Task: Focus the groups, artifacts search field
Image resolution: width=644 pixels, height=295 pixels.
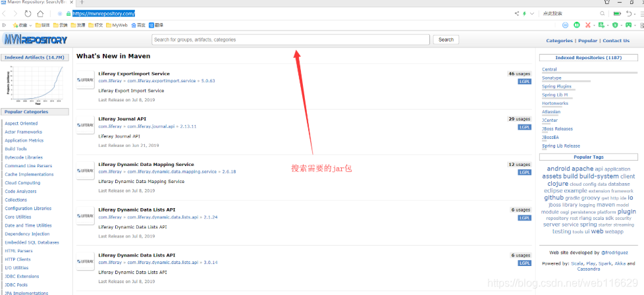Action: point(291,40)
